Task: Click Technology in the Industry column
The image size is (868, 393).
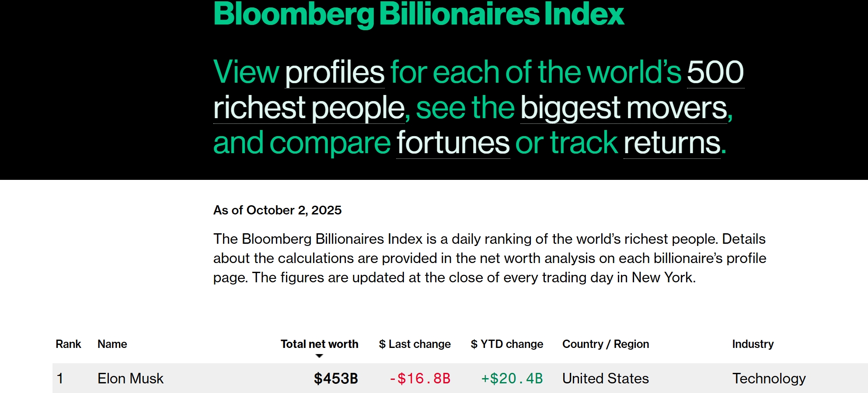Action: [x=769, y=378]
